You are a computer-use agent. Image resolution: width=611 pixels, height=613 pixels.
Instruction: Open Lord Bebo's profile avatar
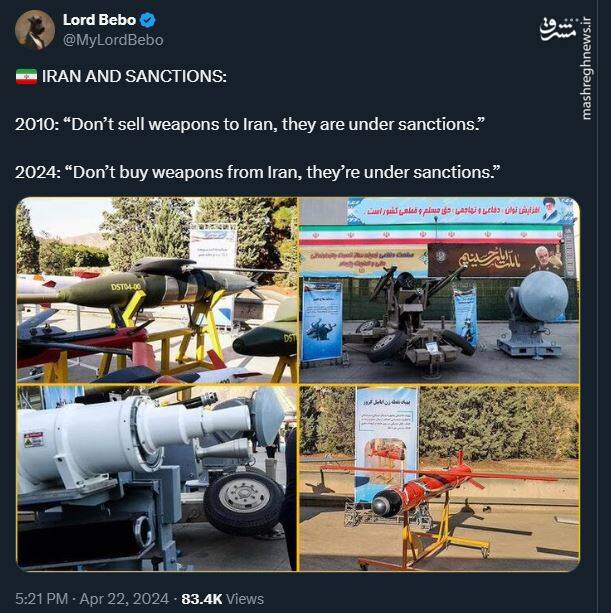[x=35, y=30]
